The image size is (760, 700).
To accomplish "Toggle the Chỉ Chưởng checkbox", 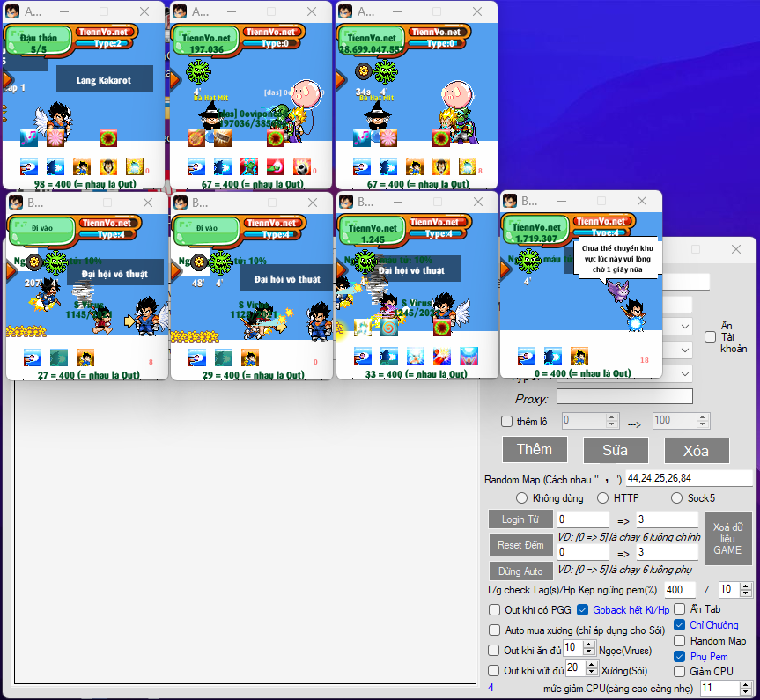I will coord(679,624).
